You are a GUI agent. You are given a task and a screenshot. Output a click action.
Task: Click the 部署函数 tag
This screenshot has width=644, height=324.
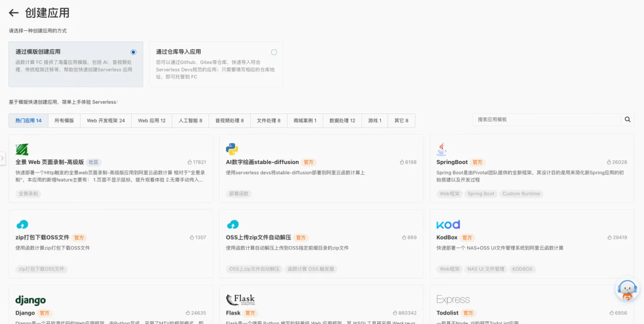click(x=239, y=194)
